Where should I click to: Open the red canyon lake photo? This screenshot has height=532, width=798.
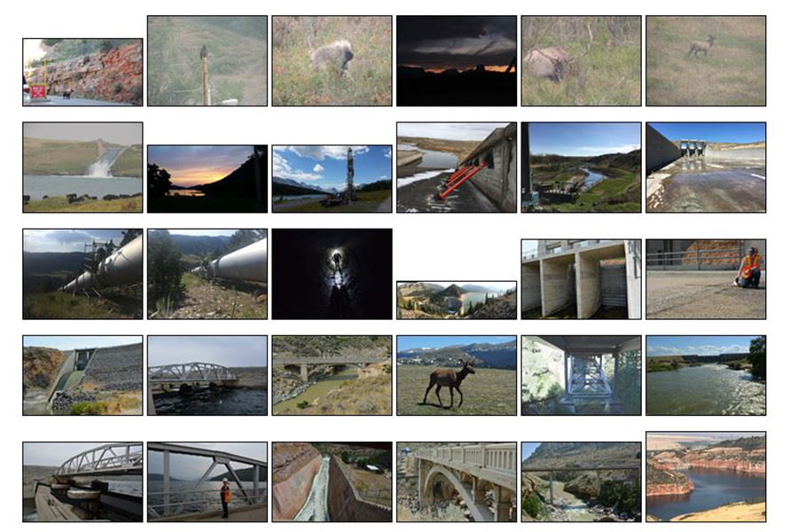click(x=706, y=476)
